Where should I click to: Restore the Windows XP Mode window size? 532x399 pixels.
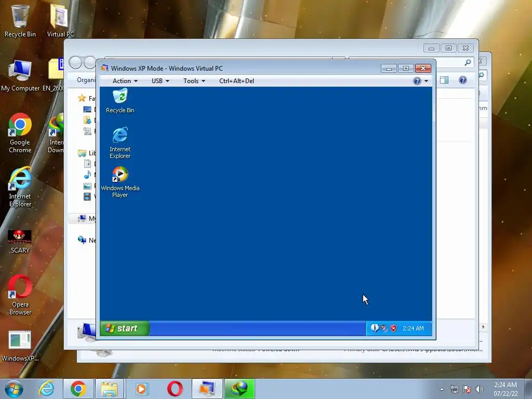pyautogui.click(x=406, y=68)
